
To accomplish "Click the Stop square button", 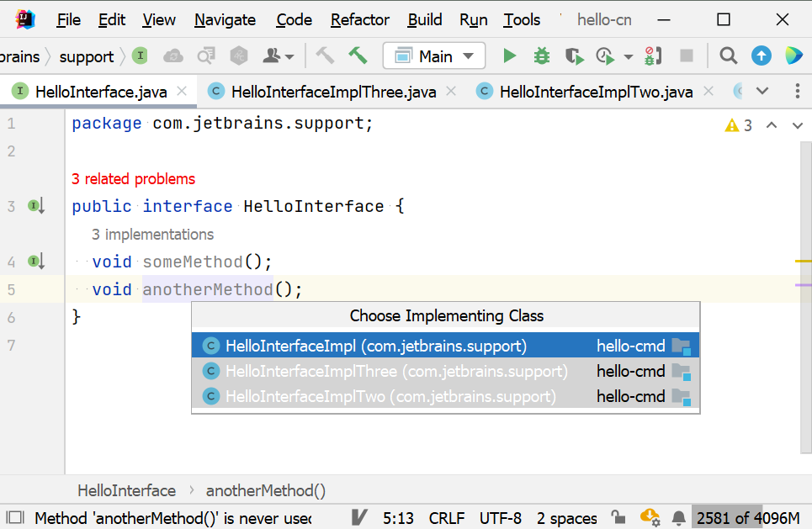I will click(687, 56).
